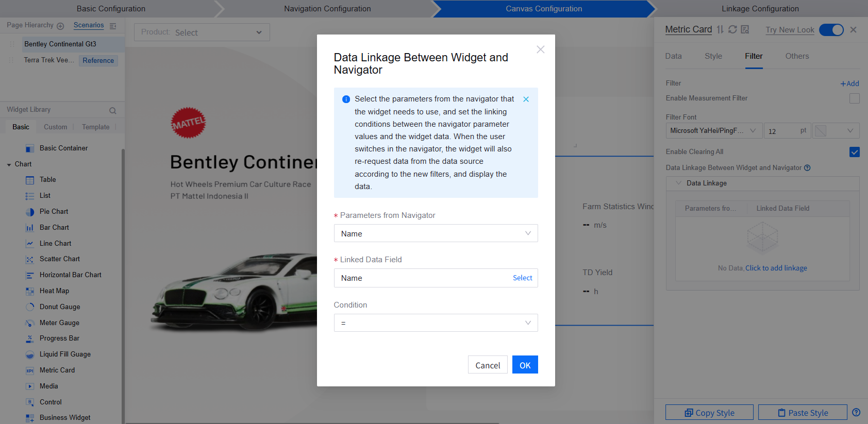This screenshot has width=868, height=424.
Task: Open the Condition dropdown
Action: click(x=436, y=323)
